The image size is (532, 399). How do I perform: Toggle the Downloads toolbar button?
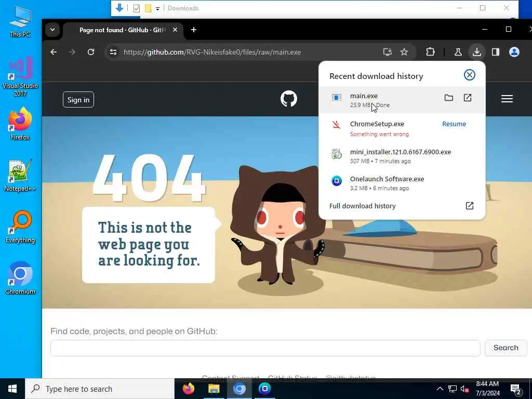pyautogui.click(x=477, y=52)
